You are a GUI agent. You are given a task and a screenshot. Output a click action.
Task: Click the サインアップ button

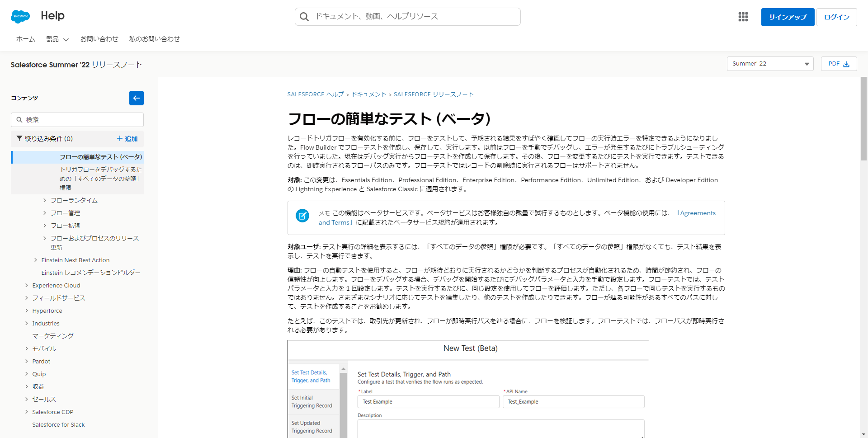point(788,17)
